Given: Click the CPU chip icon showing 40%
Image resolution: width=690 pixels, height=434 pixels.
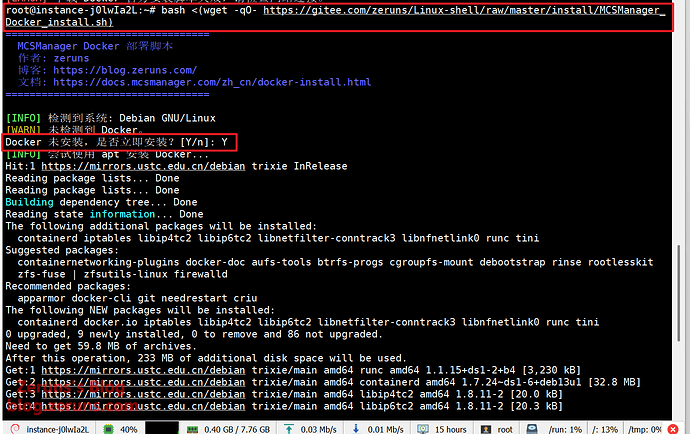Looking at the screenshot, I should pyautogui.click(x=109, y=429).
